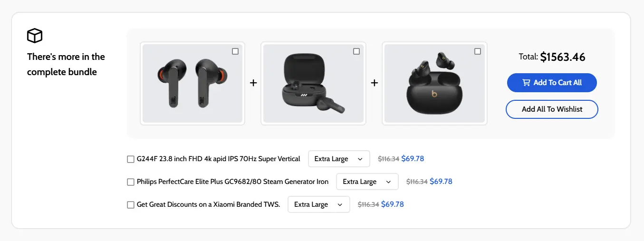
Task: Click the JBL earbuds pair product image
Action: [192, 84]
